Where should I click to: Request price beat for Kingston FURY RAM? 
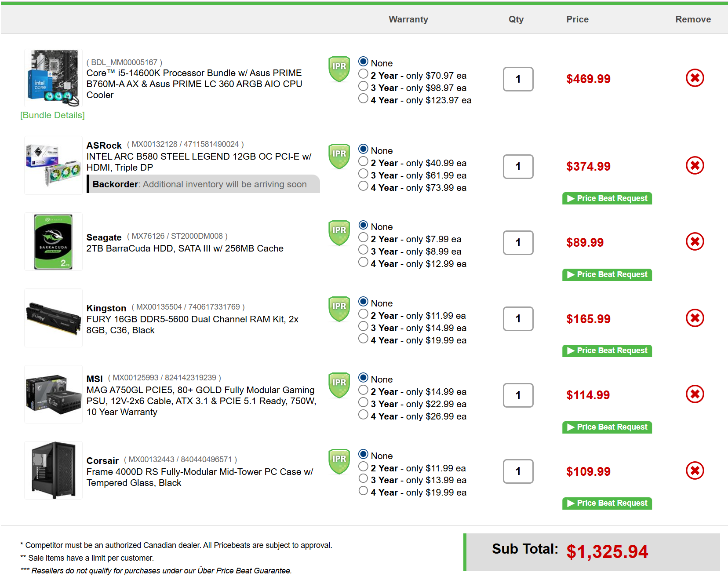tap(607, 350)
